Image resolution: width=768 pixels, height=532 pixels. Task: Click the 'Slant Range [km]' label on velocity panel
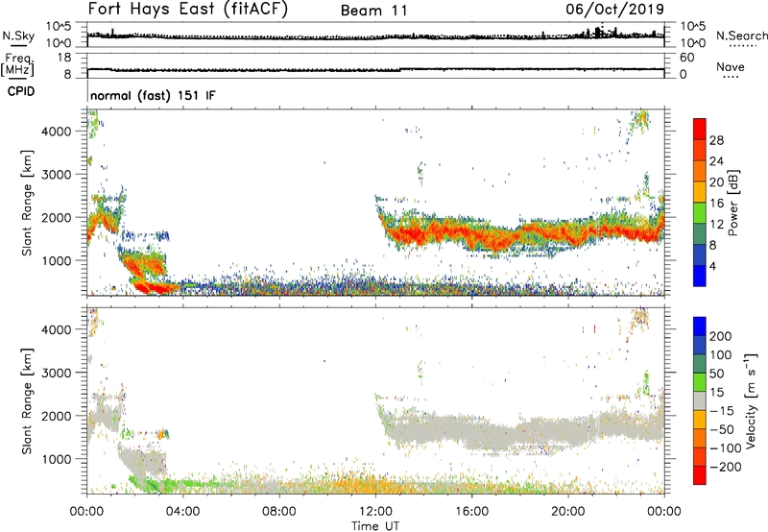pos(27,401)
